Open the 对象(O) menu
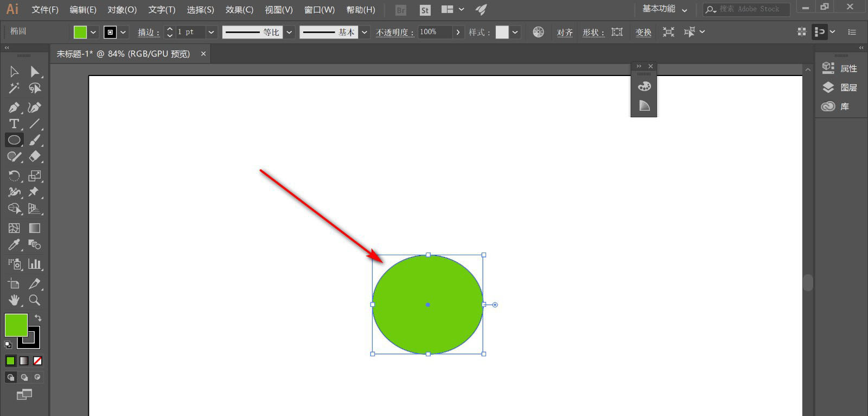Screen dimensions: 868x416 pyautogui.click(x=122, y=10)
